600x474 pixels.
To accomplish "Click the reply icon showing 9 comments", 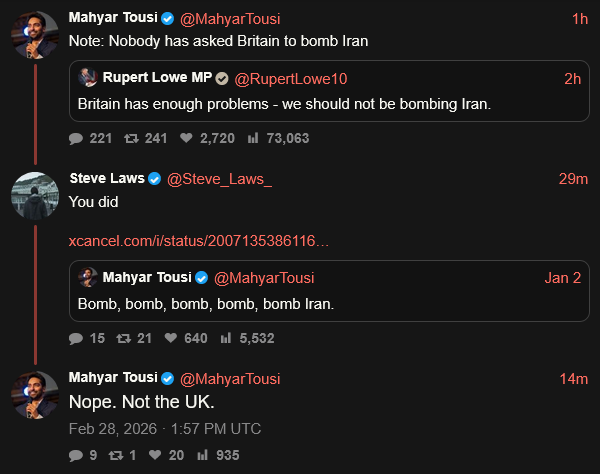I will pos(76,456).
